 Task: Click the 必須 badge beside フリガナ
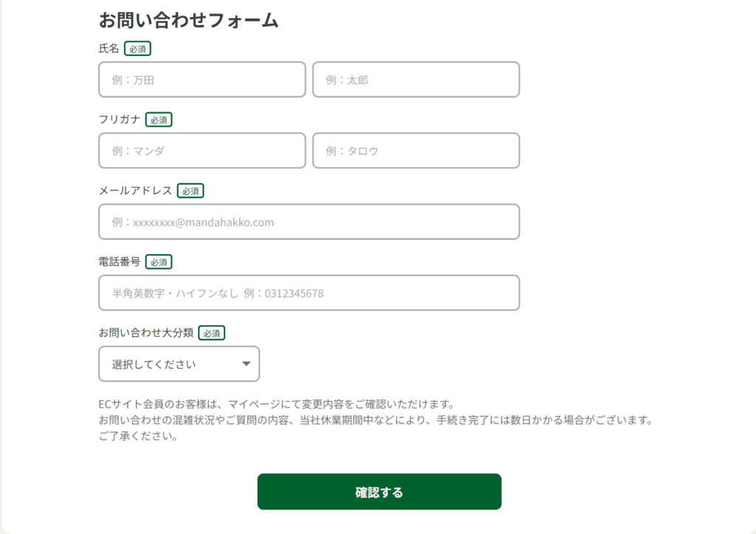point(159,120)
